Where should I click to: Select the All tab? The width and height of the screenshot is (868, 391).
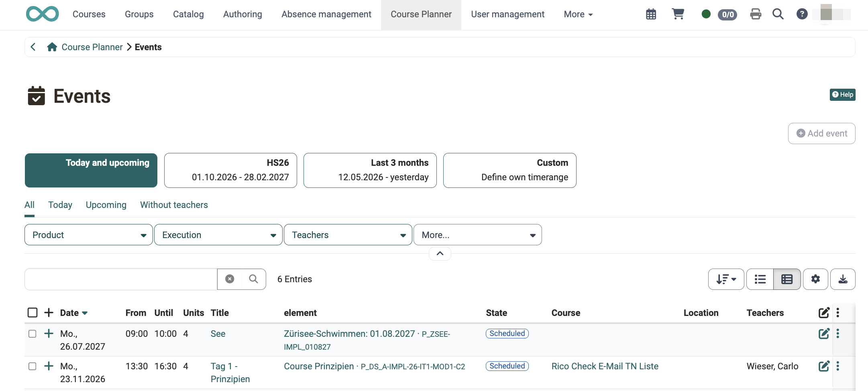tap(29, 205)
